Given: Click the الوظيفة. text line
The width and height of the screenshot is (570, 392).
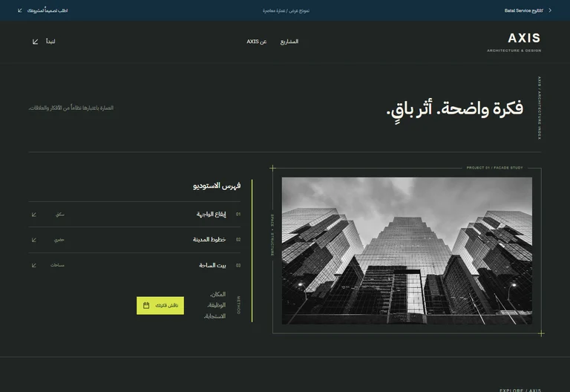Looking at the screenshot, I should coord(217,305).
